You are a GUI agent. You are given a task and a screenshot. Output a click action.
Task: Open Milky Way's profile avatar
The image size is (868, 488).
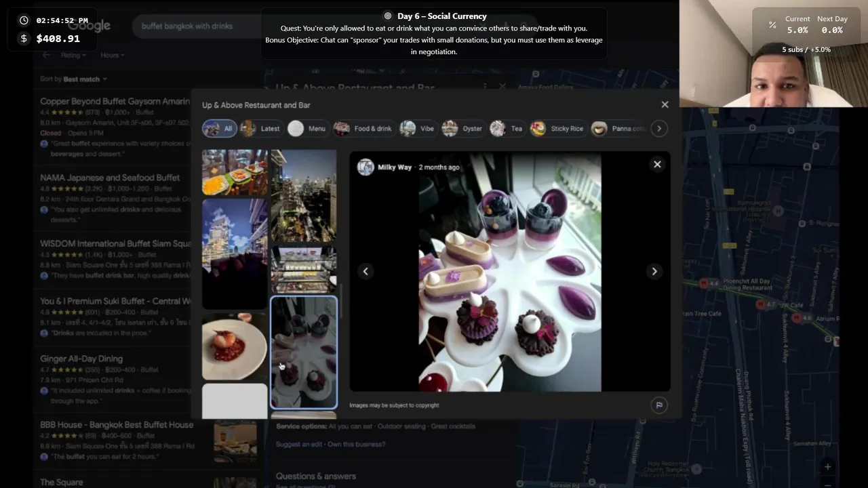click(366, 167)
